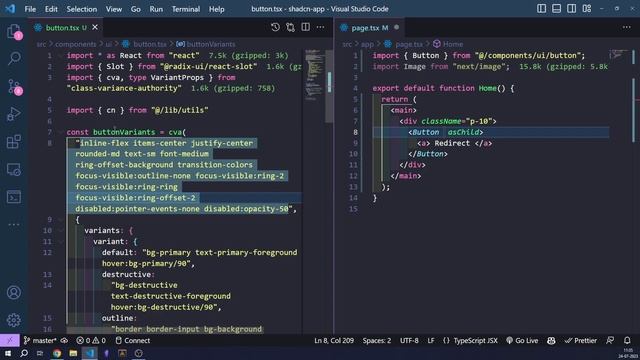Click Ln 8, Col 209 cursor position
This screenshot has width=640, height=360.
tap(334, 340)
